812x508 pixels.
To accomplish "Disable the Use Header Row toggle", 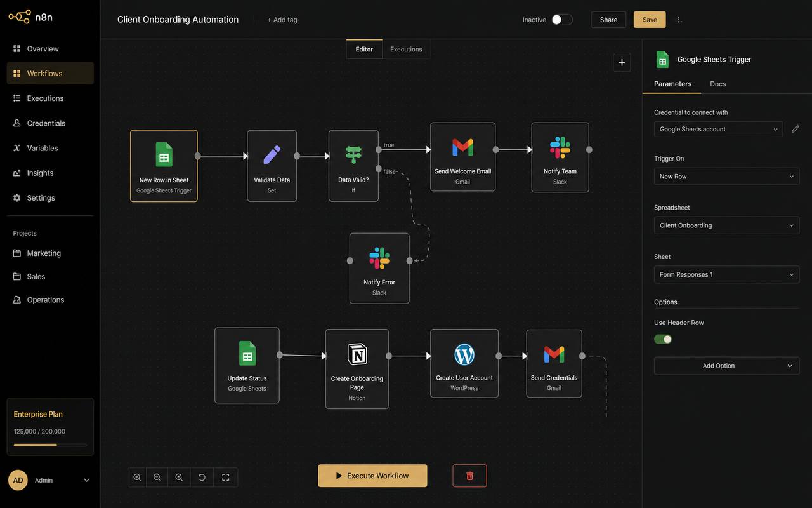I will click(663, 339).
